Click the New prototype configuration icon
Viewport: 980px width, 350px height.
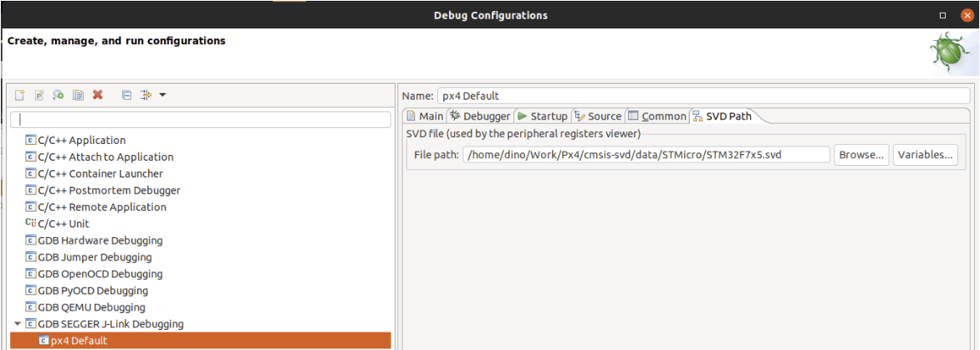pyautogui.click(x=39, y=95)
